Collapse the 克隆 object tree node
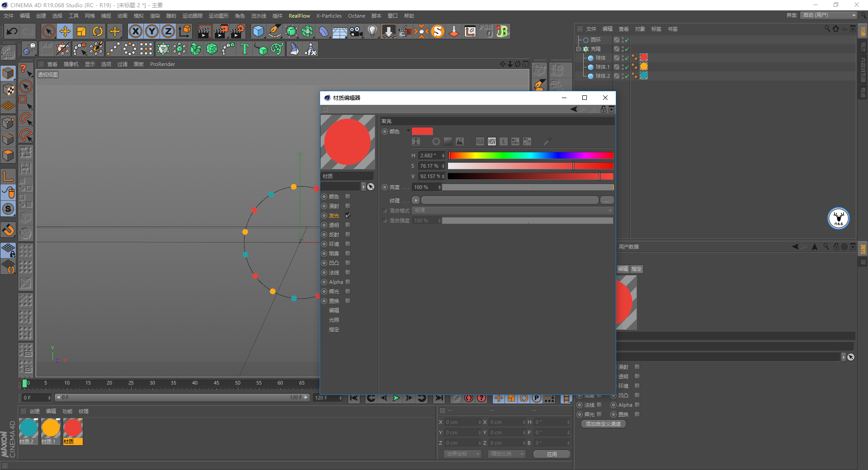Image resolution: width=868 pixels, height=470 pixels. [579, 49]
